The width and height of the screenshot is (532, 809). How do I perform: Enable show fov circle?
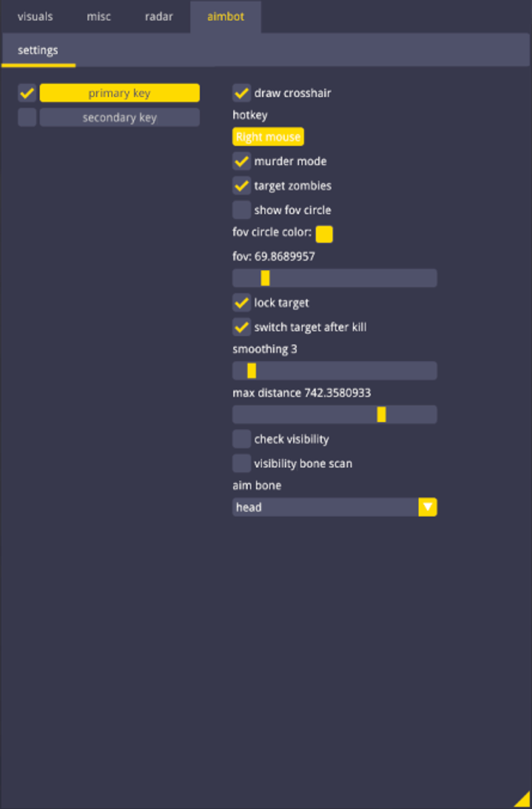(241, 210)
